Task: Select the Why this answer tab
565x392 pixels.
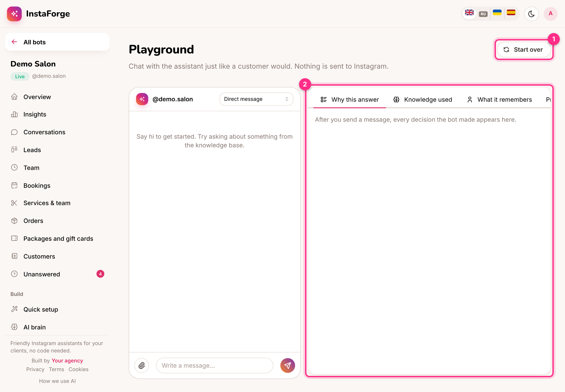Action: pos(349,100)
